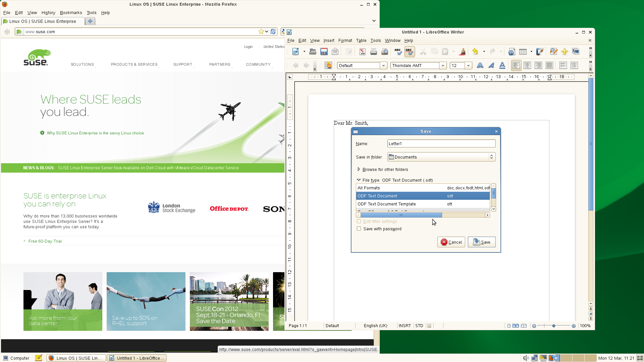Image resolution: width=644 pixels, height=362 pixels.
Task: Click the Insert Table toolbar icon
Action: pos(523,52)
